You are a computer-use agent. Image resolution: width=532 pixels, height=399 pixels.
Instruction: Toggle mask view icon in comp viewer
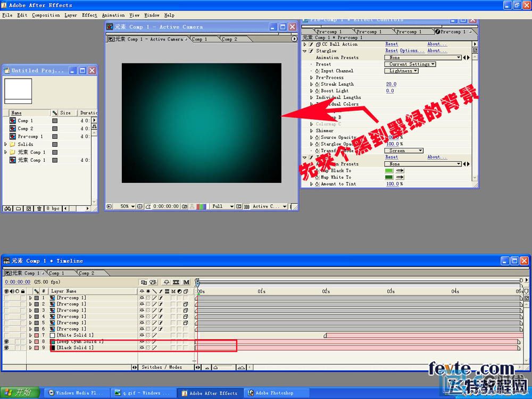point(148,206)
